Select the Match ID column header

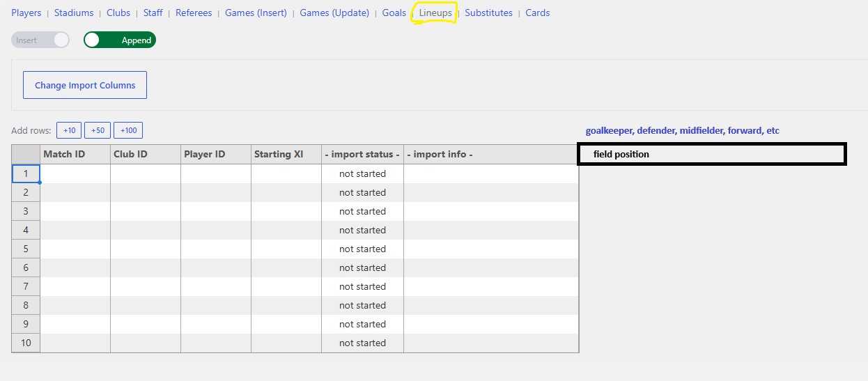[75, 154]
